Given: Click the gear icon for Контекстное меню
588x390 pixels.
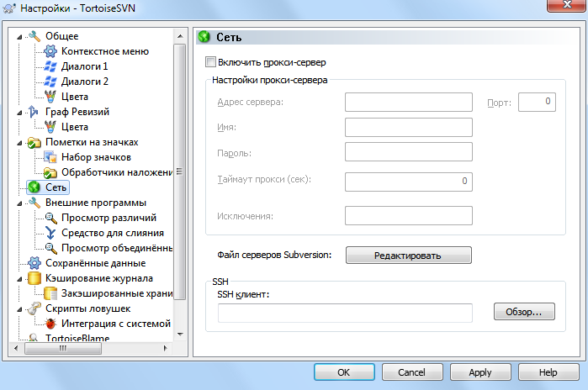Looking at the screenshot, I should pos(50,51).
